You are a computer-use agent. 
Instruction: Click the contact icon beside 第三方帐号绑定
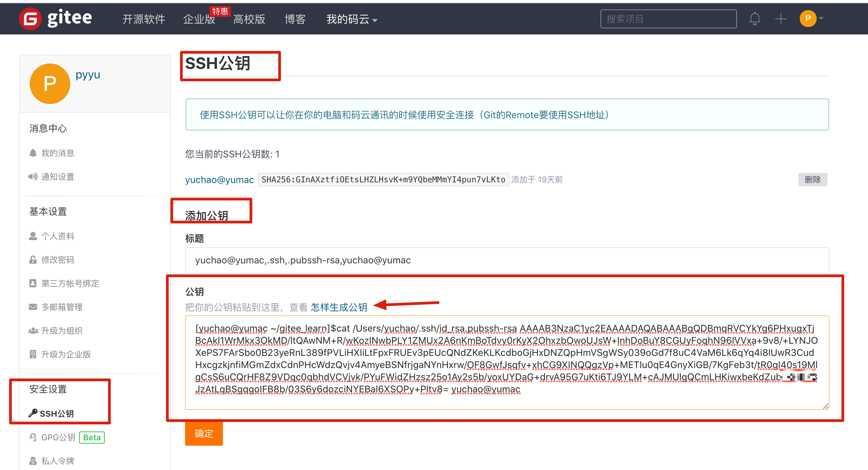pyautogui.click(x=33, y=283)
